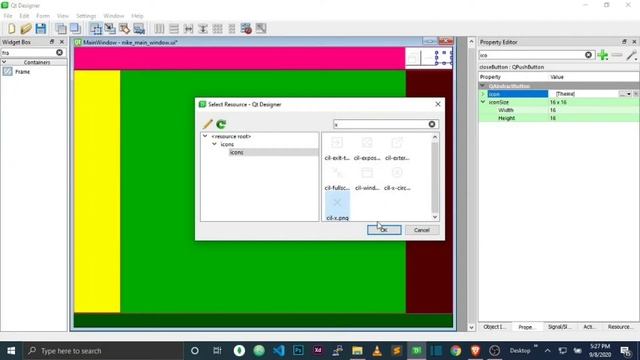Select the Edit Tab Order mode icon
Screen dimensions: 640x360
pos(139,29)
